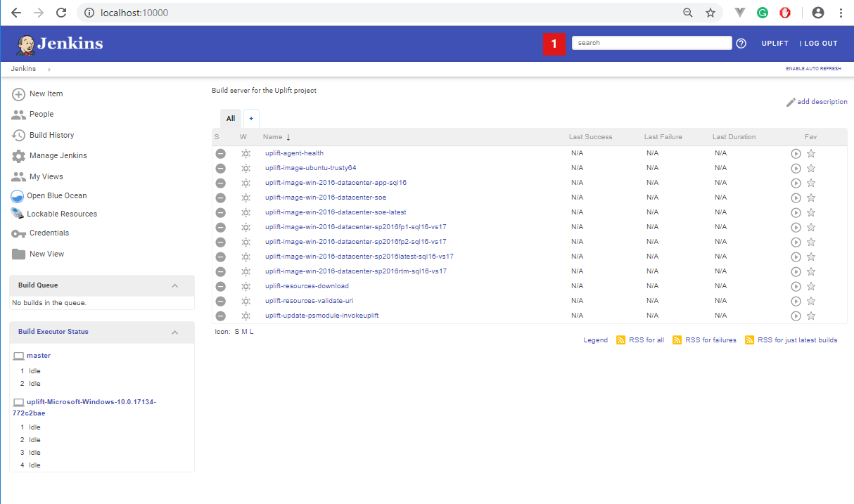The image size is (854, 504).
Task: Star the uplift-image-win-2016-datacenter-sp2016latest-sql16-vs17 job
Action: (x=811, y=257)
